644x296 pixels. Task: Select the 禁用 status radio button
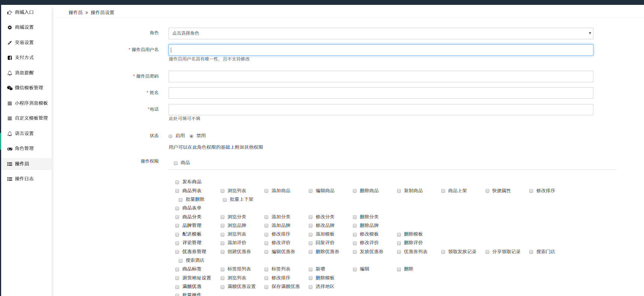point(191,136)
